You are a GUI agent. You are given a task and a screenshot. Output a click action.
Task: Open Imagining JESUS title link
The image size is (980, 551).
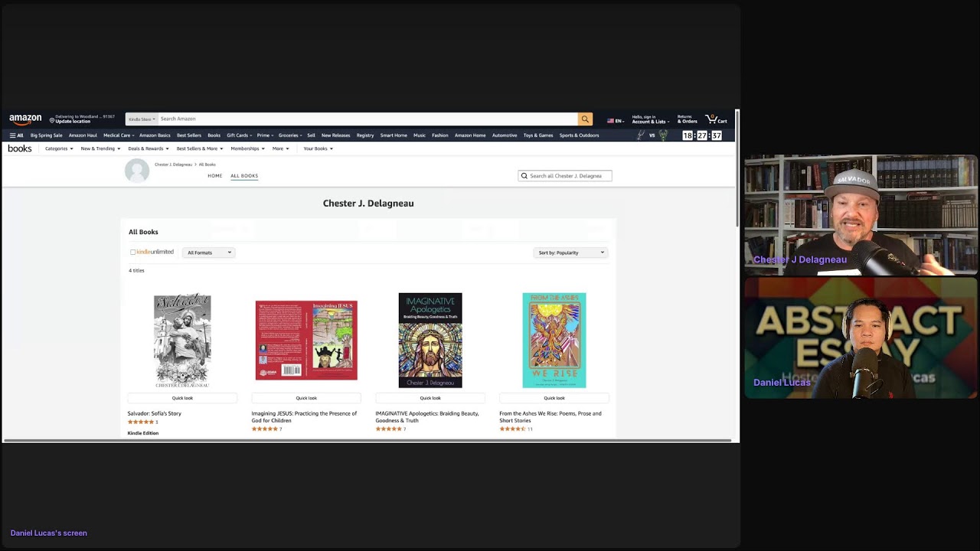pos(304,417)
